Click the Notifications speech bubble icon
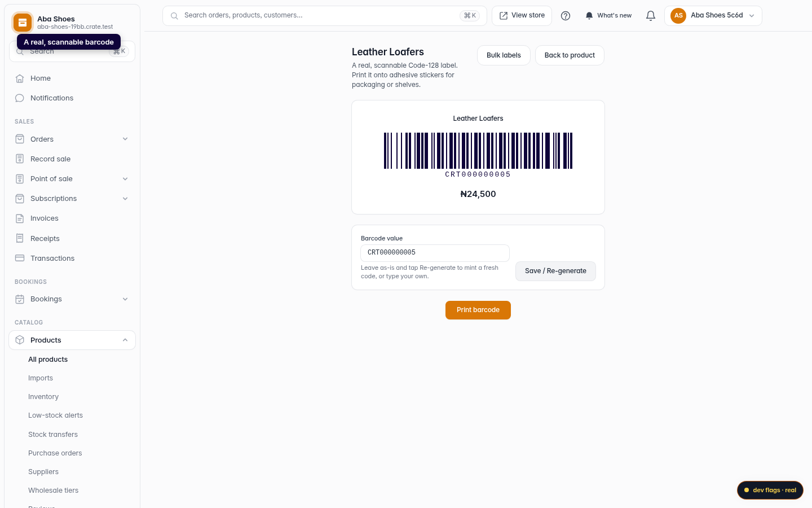The height and width of the screenshot is (508, 812). 20,98
